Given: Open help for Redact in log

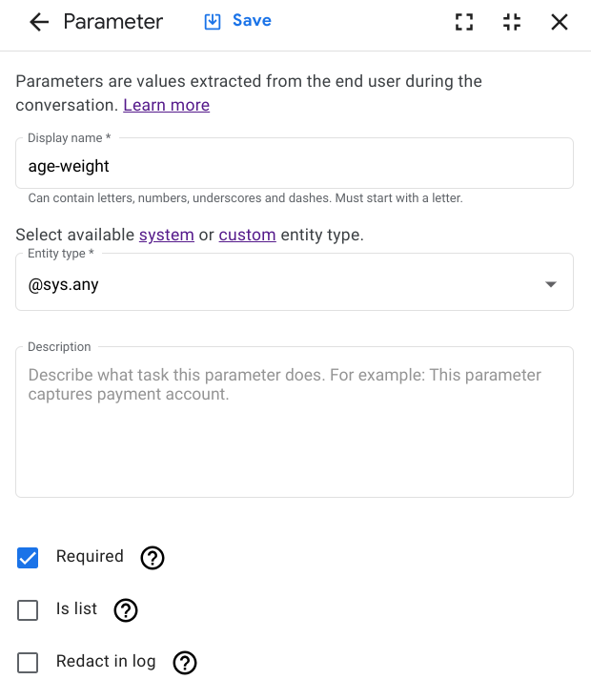Looking at the screenshot, I should click(184, 663).
